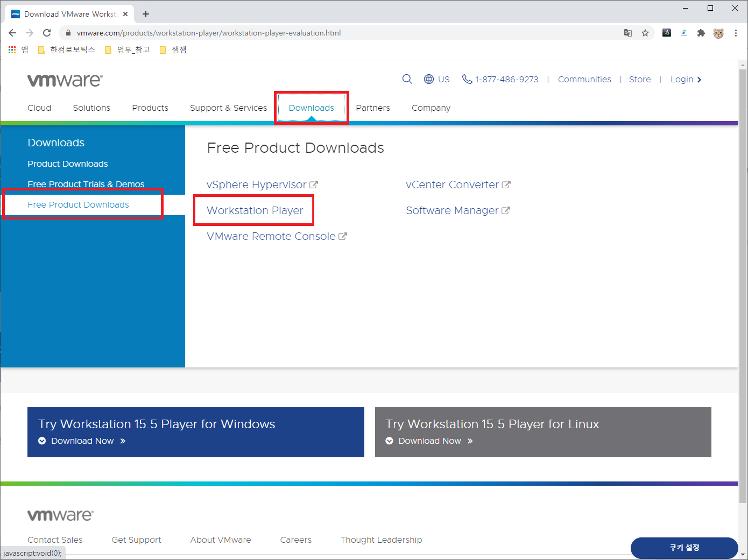Click the Login link
Screen dimensions: 748x560
click(682, 79)
